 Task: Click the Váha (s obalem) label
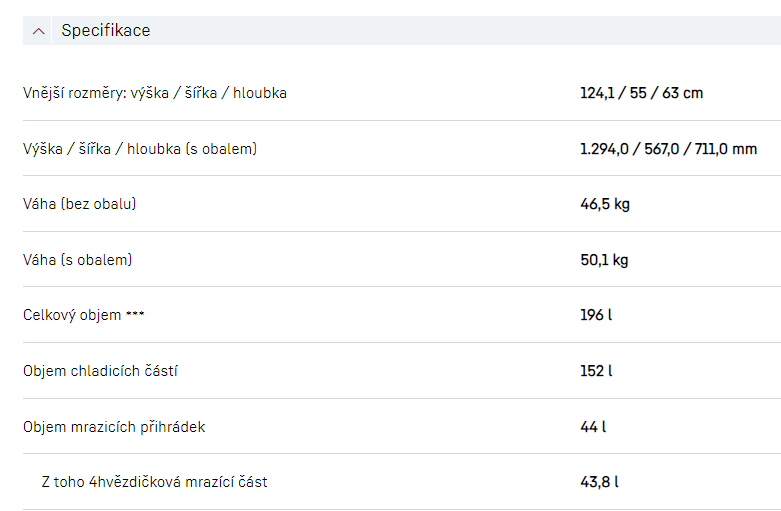click(x=78, y=260)
